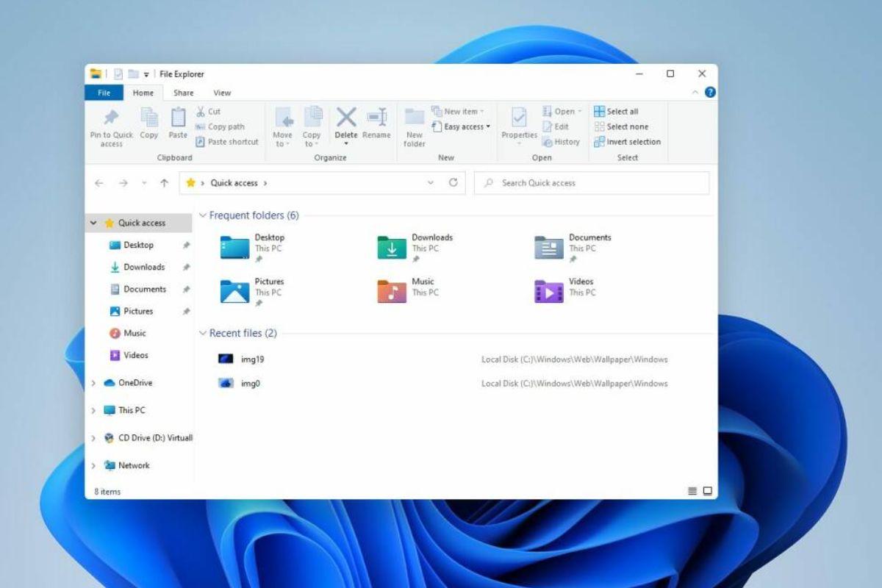Open the Properties ribbon icon
882x588 pixels.
coord(519,118)
